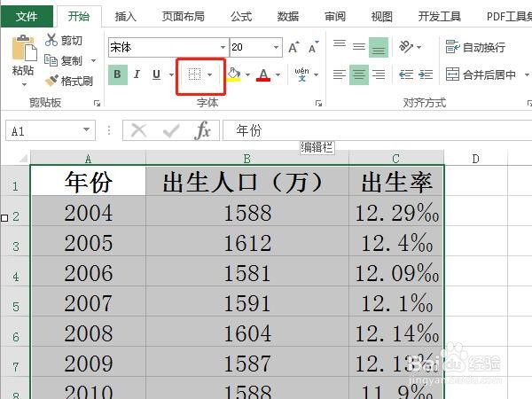532x399 pixels.
Task: Expand the font color dropdown arrow
Action: pos(278,74)
